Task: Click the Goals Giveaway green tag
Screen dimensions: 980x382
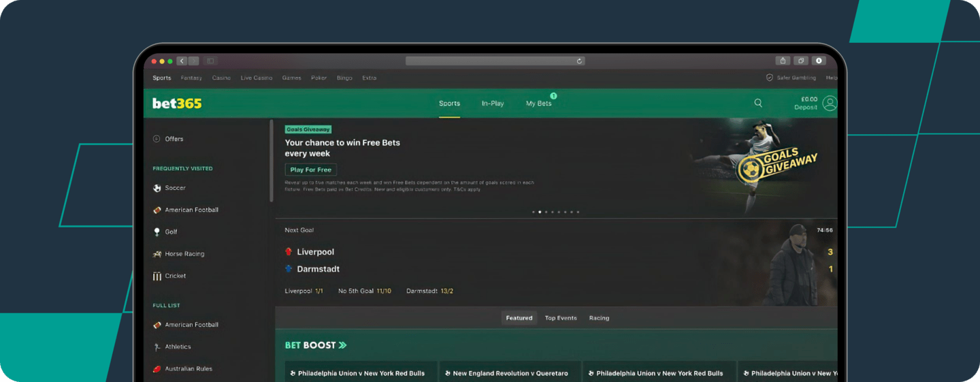Action: click(308, 129)
